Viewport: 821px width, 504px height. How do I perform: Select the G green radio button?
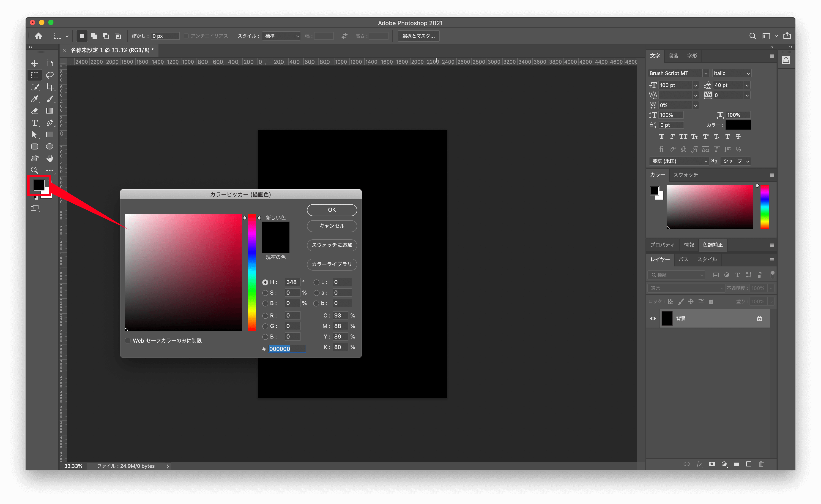coord(265,326)
